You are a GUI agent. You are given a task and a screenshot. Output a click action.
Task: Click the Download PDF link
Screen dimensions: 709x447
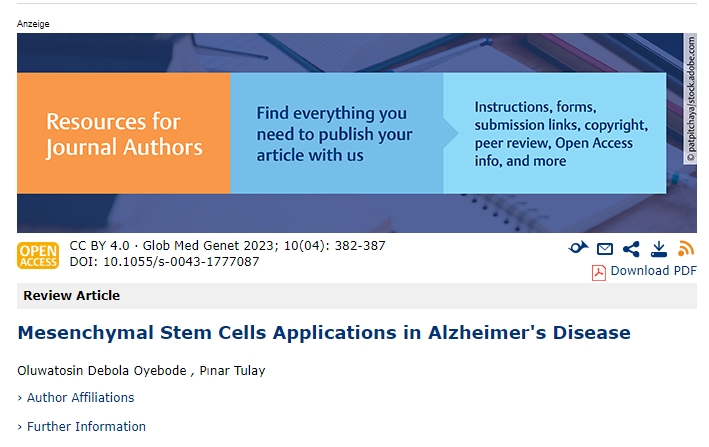coord(653,271)
